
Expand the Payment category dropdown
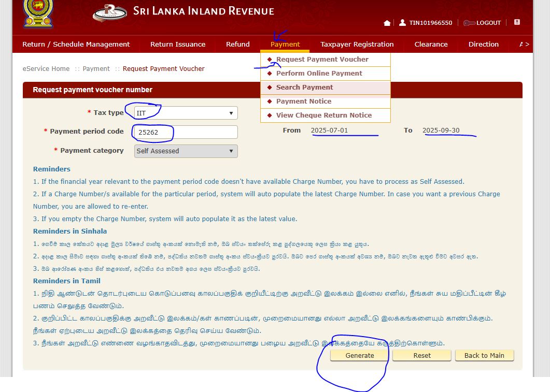(185, 151)
